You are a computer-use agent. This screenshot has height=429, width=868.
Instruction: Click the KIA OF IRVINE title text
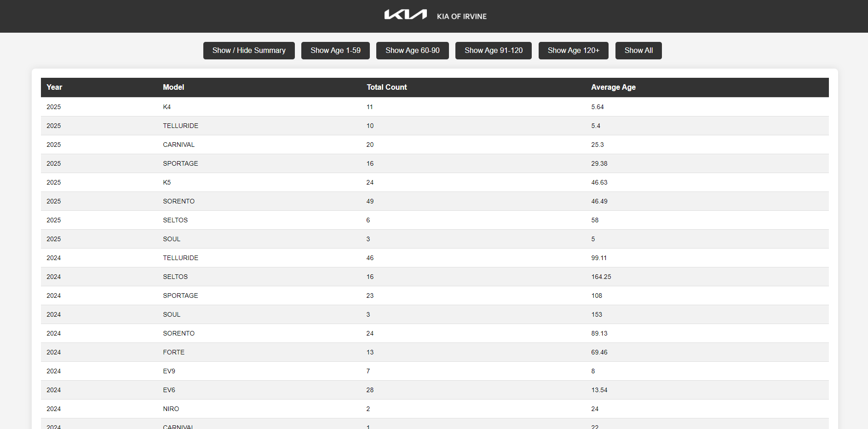461,17
